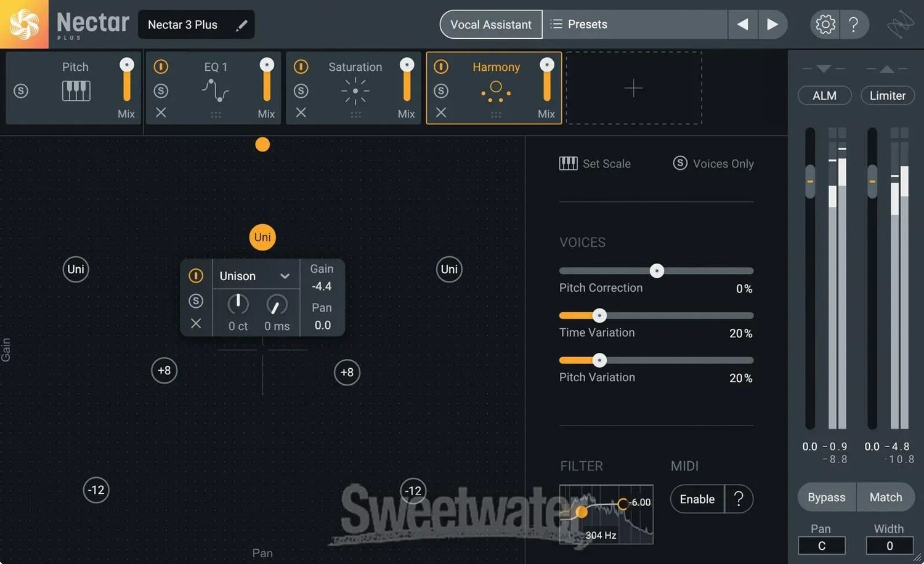
Task: Click the Pitch Correction slider handle
Action: click(x=657, y=271)
